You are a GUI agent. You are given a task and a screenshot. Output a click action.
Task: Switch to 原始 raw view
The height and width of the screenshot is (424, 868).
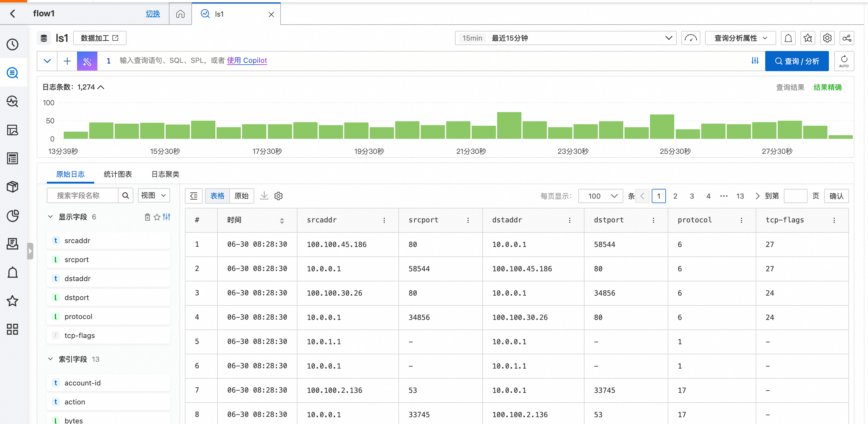(x=242, y=196)
